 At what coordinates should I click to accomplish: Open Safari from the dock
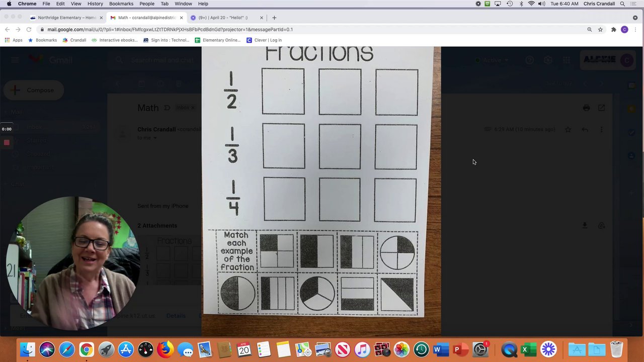click(67, 349)
